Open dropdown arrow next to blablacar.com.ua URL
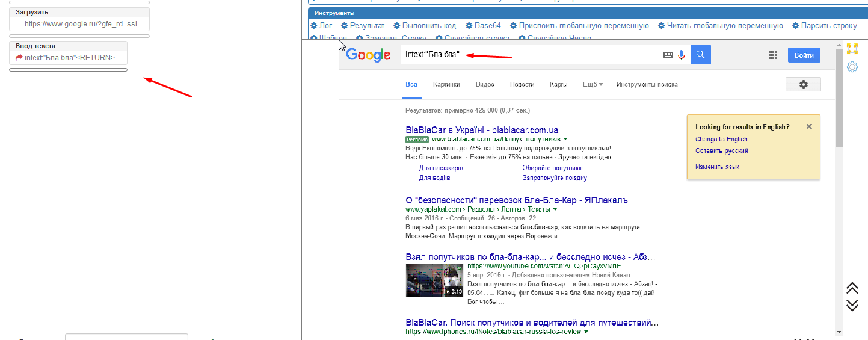The width and height of the screenshot is (868, 340). click(x=565, y=139)
